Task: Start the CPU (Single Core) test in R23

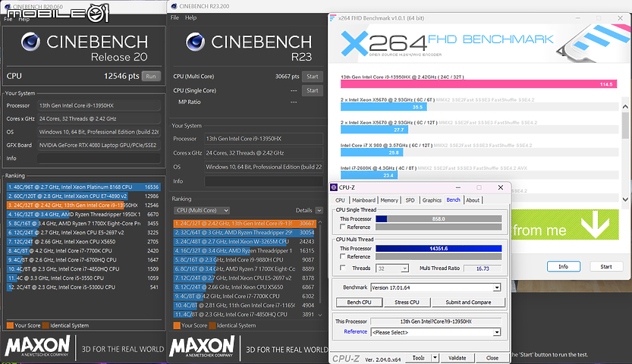Action: click(313, 90)
